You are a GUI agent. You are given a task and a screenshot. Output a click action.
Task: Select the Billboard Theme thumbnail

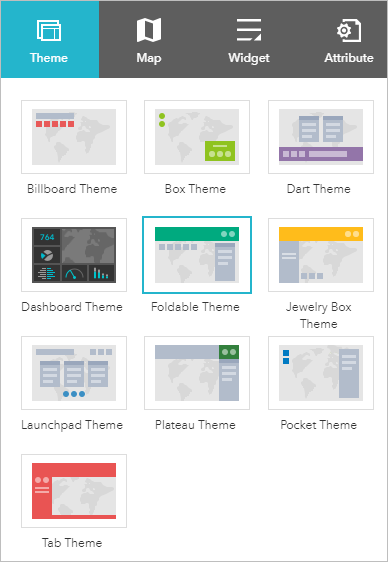pyautogui.click(x=74, y=137)
